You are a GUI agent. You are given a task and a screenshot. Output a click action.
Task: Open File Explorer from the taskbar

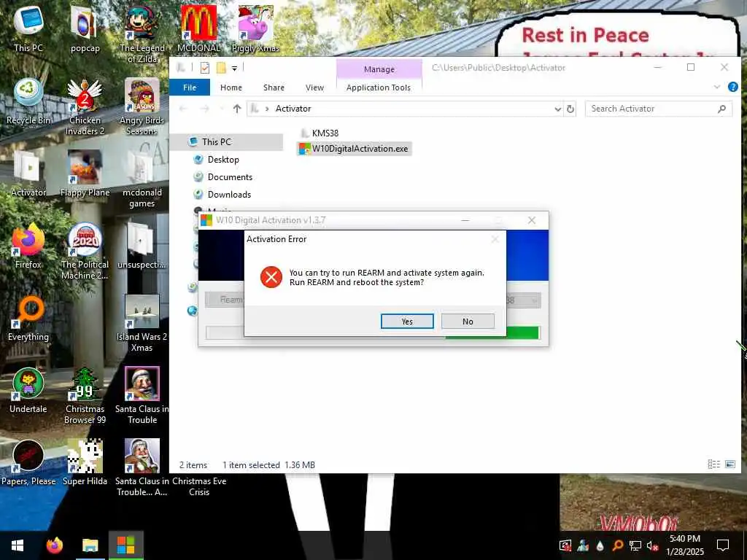(90, 545)
